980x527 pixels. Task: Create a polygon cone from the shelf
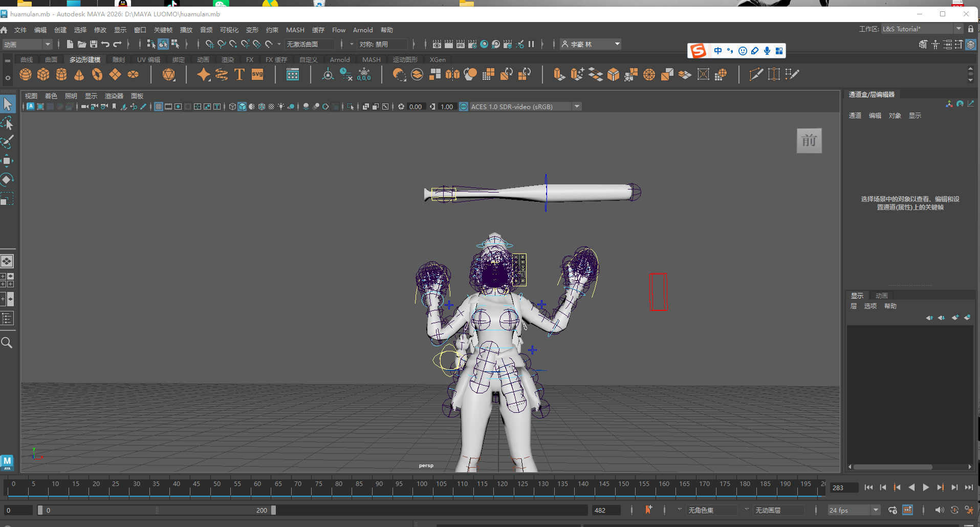pyautogui.click(x=79, y=75)
